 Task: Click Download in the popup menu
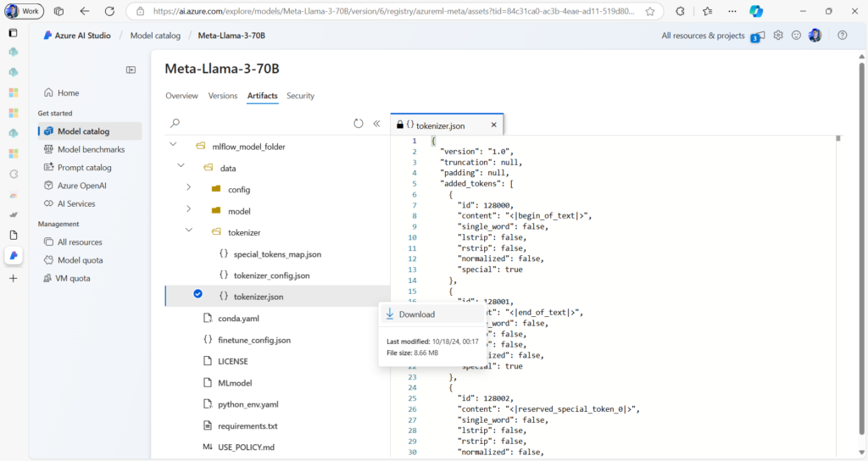click(431, 314)
